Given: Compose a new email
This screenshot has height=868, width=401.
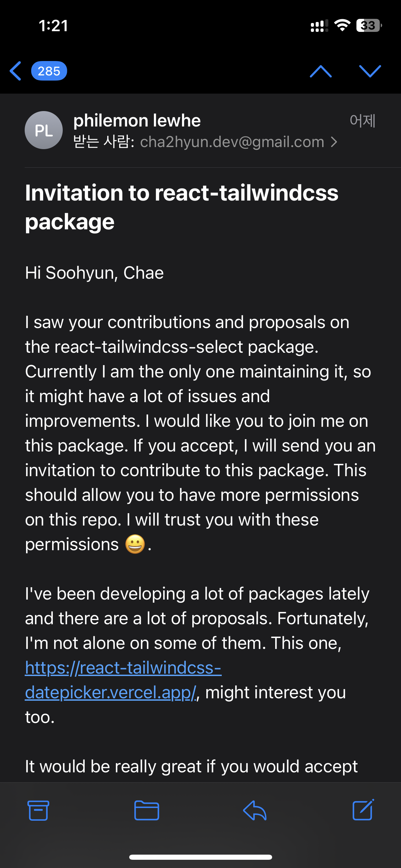Looking at the screenshot, I should click(x=363, y=810).
